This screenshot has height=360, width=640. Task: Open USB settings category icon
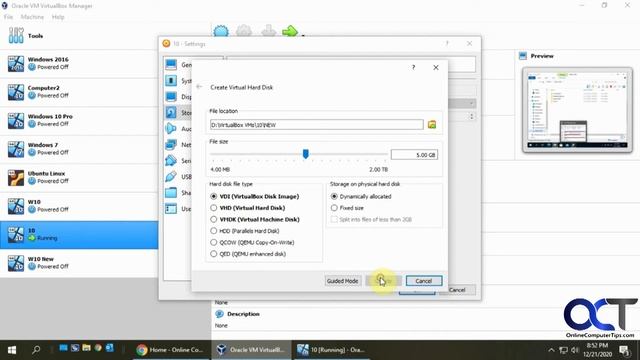(x=171, y=176)
